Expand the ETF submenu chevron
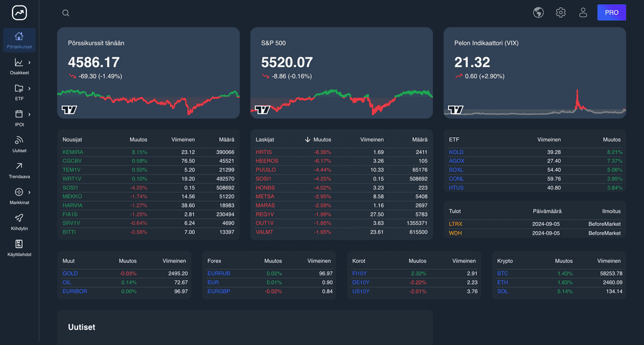Image resolution: width=644 pixels, height=345 pixels. tap(29, 88)
